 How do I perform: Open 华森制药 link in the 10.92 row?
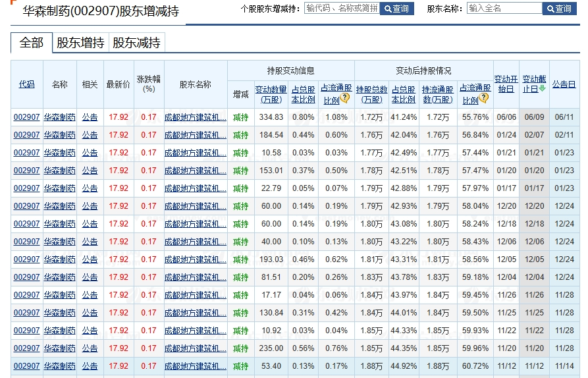[x=60, y=331]
